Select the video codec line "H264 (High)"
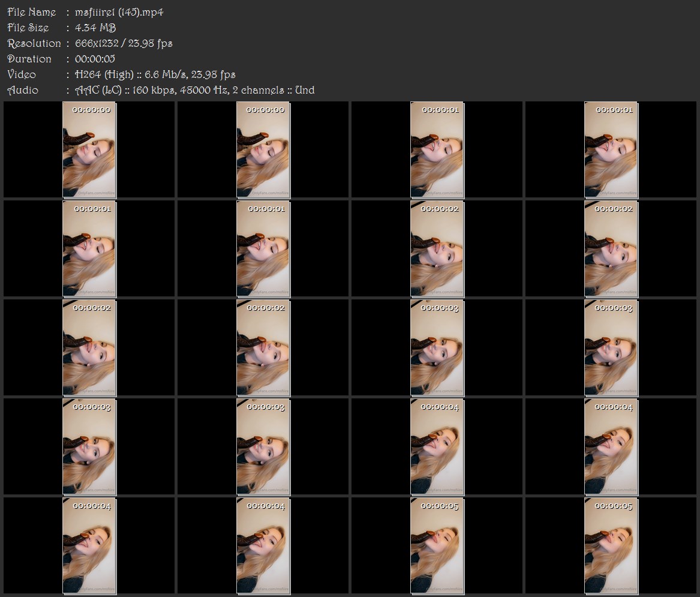The width and height of the screenshot is (700, 597). point(104,74)
